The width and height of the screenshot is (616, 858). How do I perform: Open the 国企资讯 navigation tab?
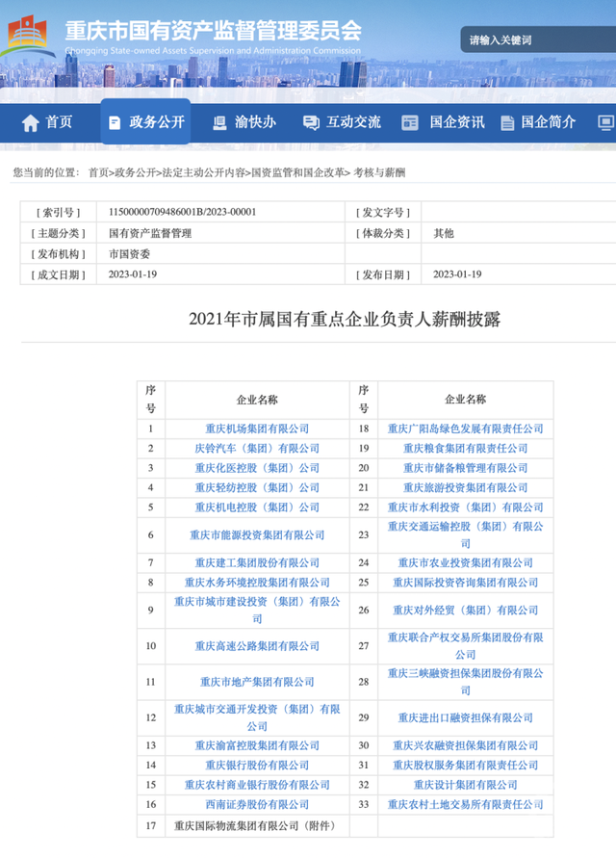coord(443,122)
